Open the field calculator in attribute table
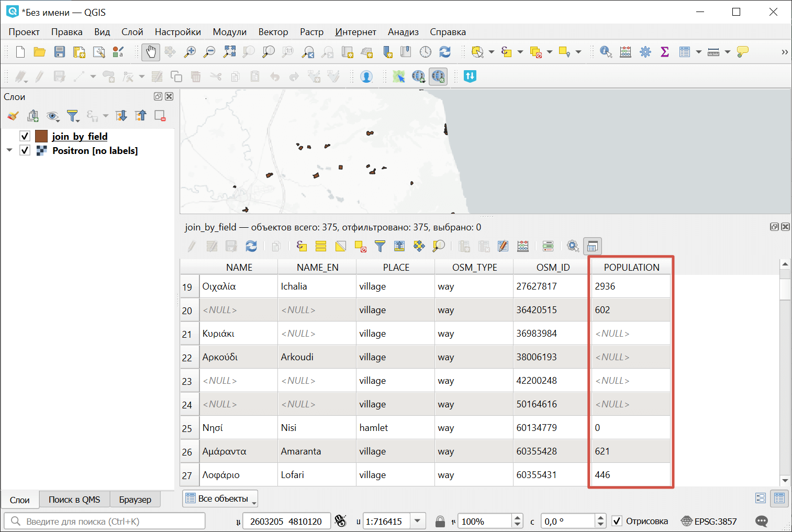Image resolution: width=792 pixels, height=532 pixels. coord(522,246)
